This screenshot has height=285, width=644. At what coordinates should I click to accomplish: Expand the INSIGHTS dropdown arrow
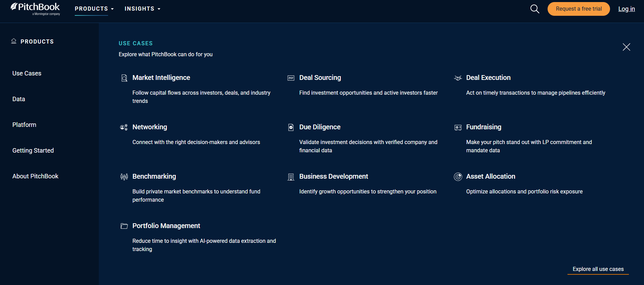159,9
